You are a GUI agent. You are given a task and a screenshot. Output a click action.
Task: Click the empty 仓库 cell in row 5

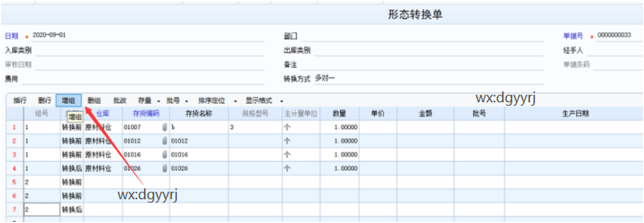coord(102,182)
